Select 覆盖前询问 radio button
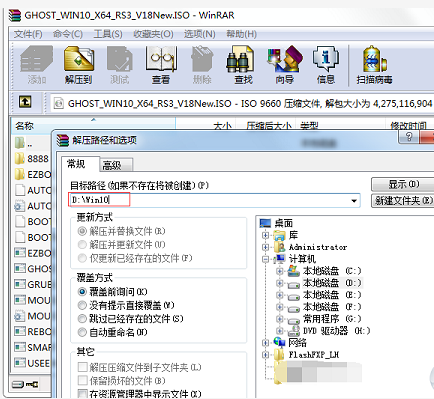Viewport: 434px width, 399px height. pos(82,292)
